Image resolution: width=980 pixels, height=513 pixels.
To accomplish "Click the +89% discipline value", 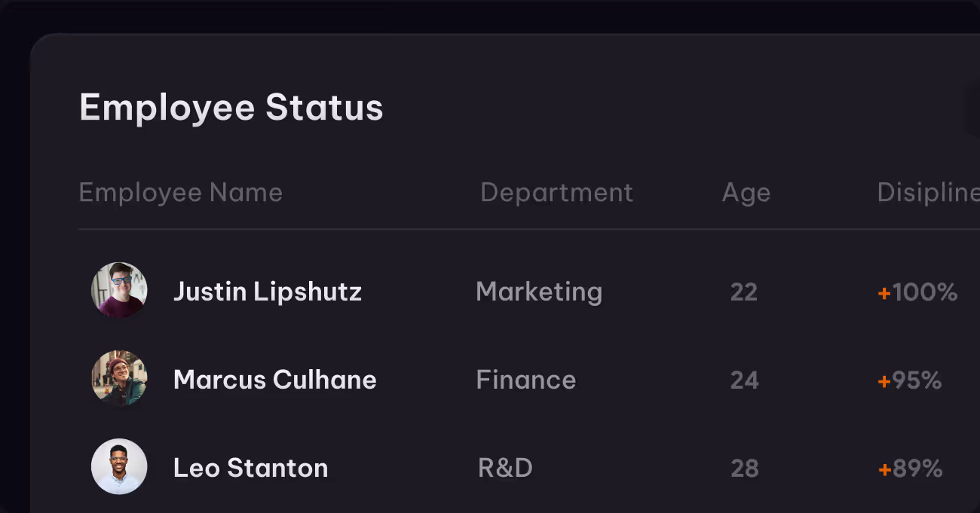I will coord(910,468).
